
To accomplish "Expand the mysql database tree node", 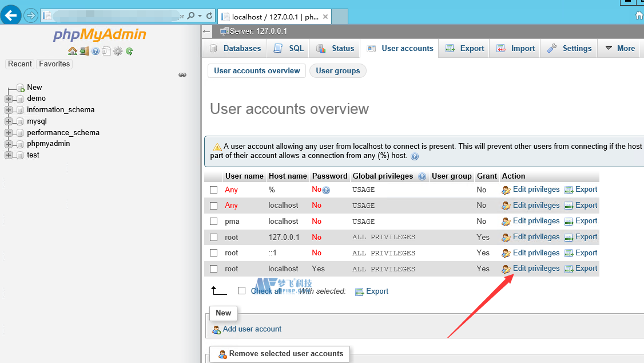I will [x=9, y=121].
